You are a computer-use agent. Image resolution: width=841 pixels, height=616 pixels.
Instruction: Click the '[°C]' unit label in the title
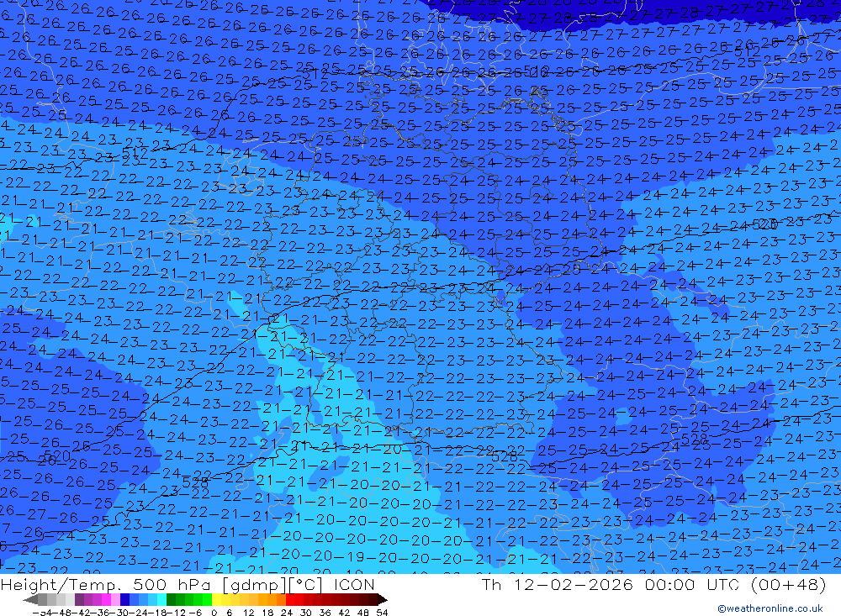click(x=307, y=584)
